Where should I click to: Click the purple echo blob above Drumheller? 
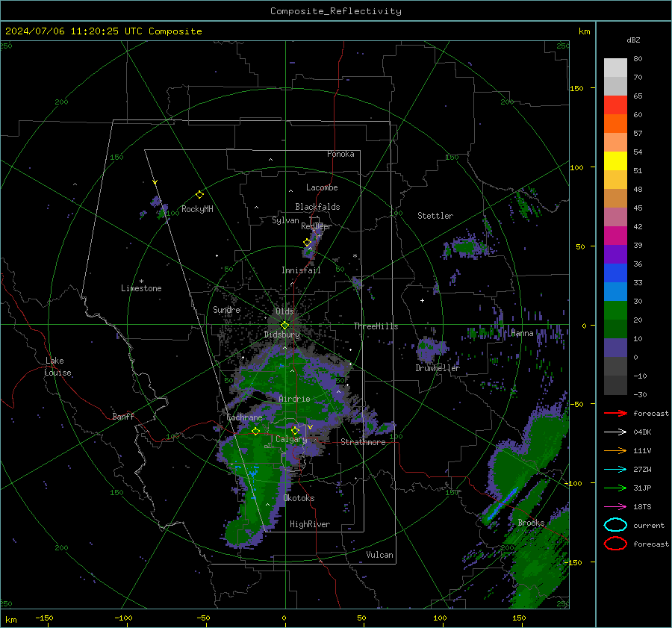(x=430, y=349)
